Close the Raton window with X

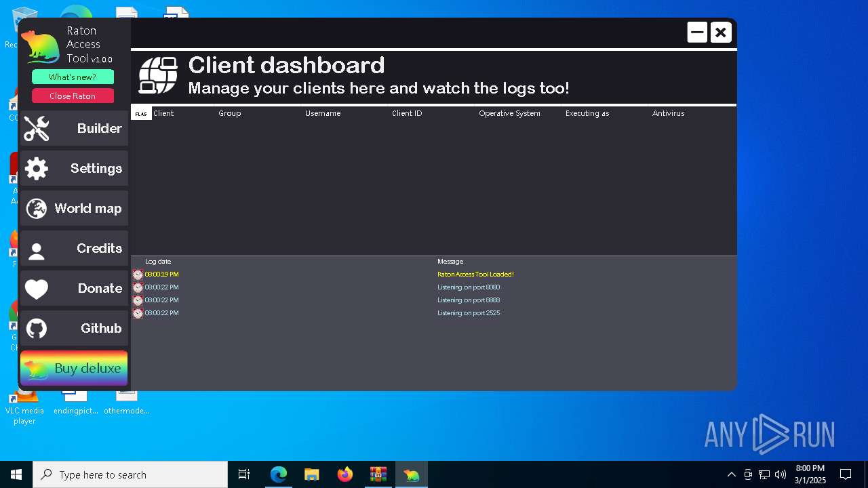click(721, 32)
